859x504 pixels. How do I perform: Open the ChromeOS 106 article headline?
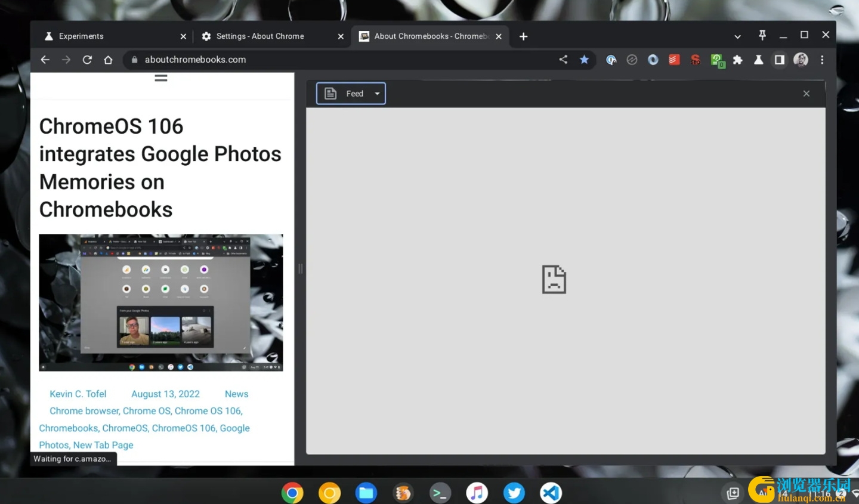pyautogui.click(x=160, y=168)
